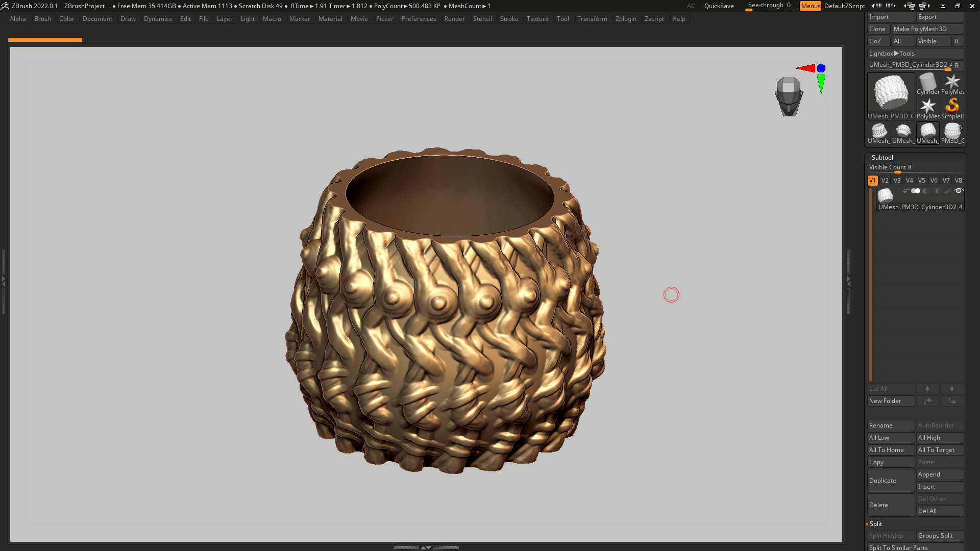980x551 pixels.
Task: Select the SimpleBrush tool icon
Action: (x=952, y=108)
